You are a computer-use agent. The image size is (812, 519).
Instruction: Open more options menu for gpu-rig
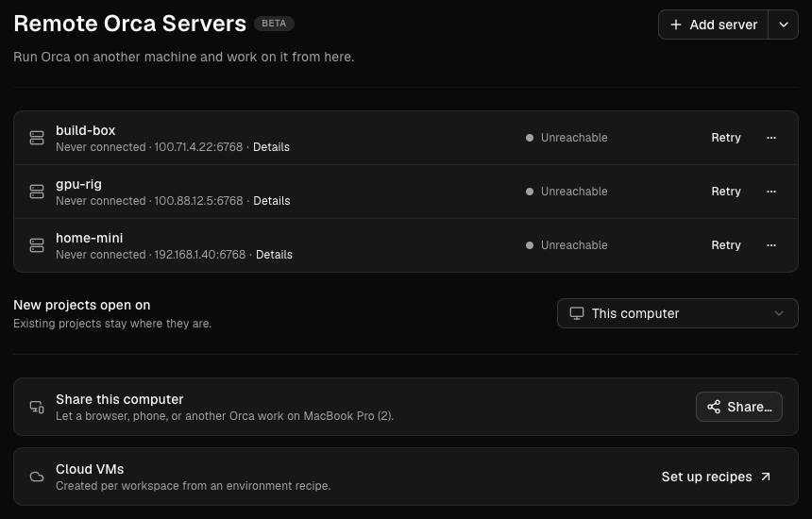point(771,192)
